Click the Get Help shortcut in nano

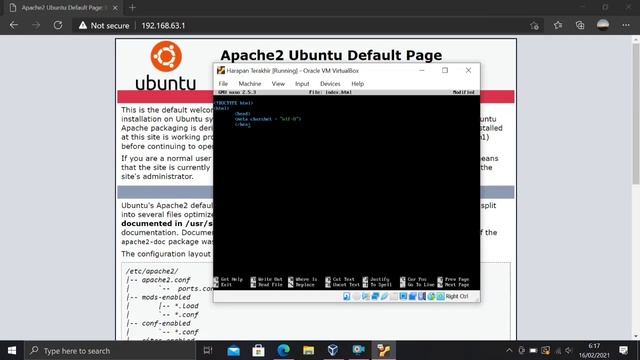point(229,279)
